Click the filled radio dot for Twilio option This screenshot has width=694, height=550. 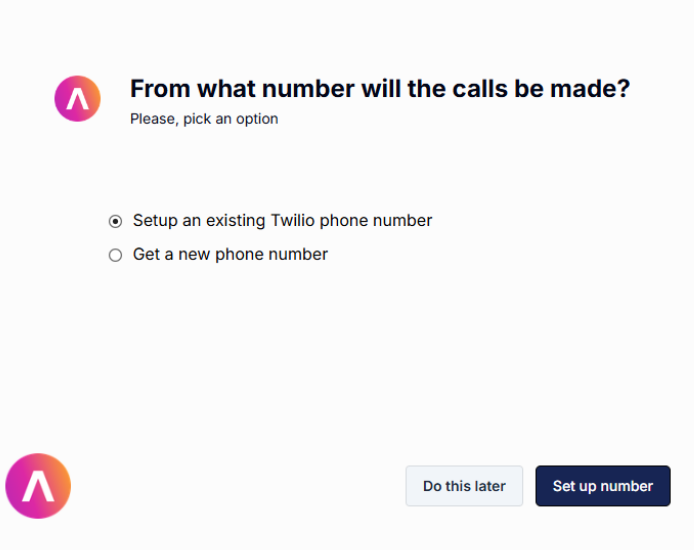115,221
